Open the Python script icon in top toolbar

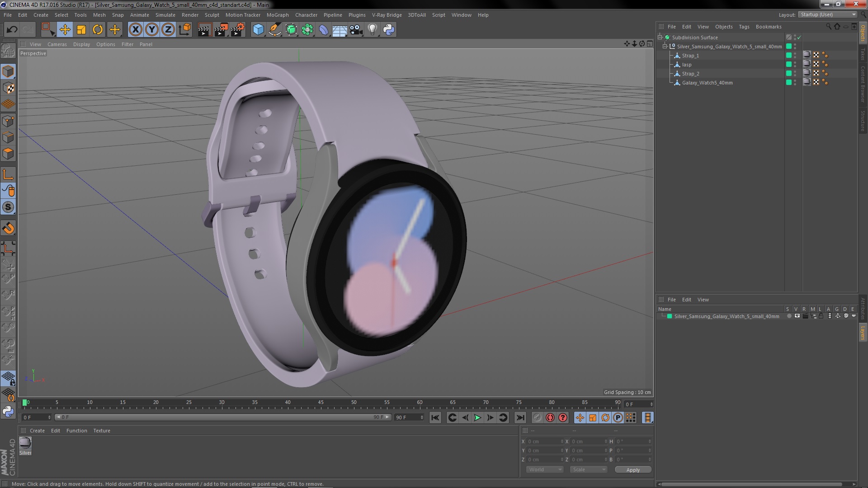coord(389,30)
